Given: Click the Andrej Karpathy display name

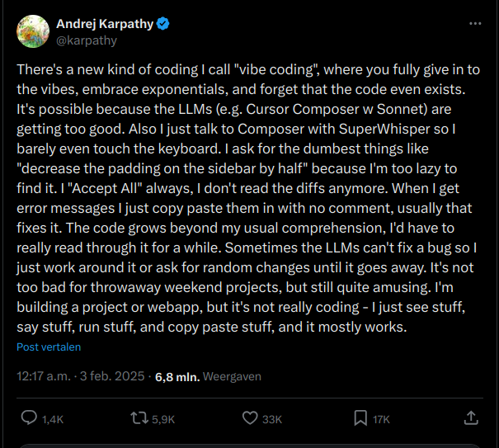Looking at the screenshot, I should [x=105, y=24].
